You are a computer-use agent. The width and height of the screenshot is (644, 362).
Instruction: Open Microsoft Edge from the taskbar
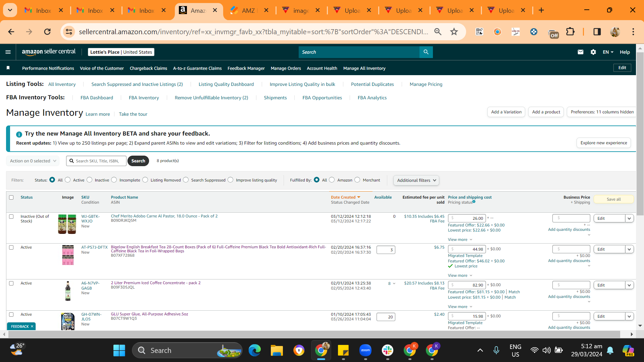pyautogui.click(x=254, y=351)
